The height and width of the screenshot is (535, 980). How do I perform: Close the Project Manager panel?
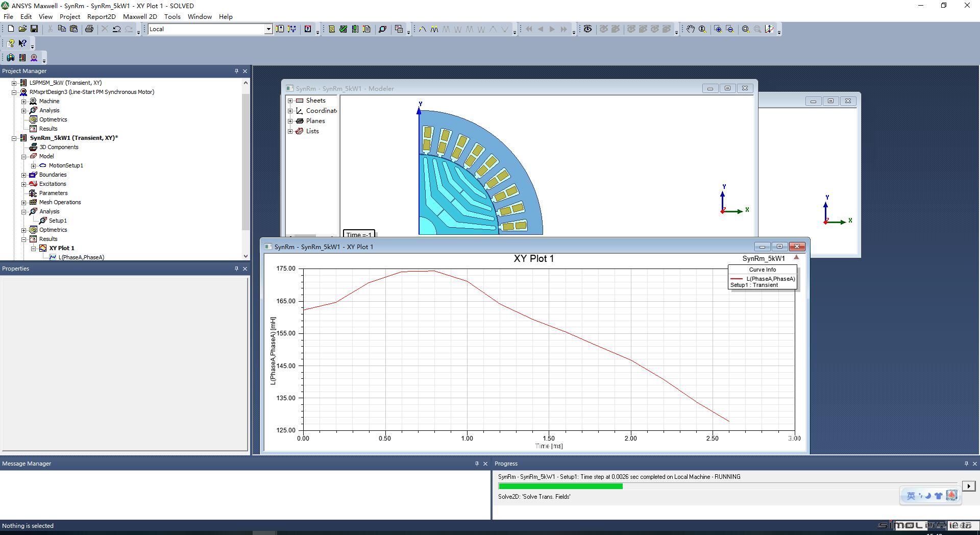pos(245,71)
